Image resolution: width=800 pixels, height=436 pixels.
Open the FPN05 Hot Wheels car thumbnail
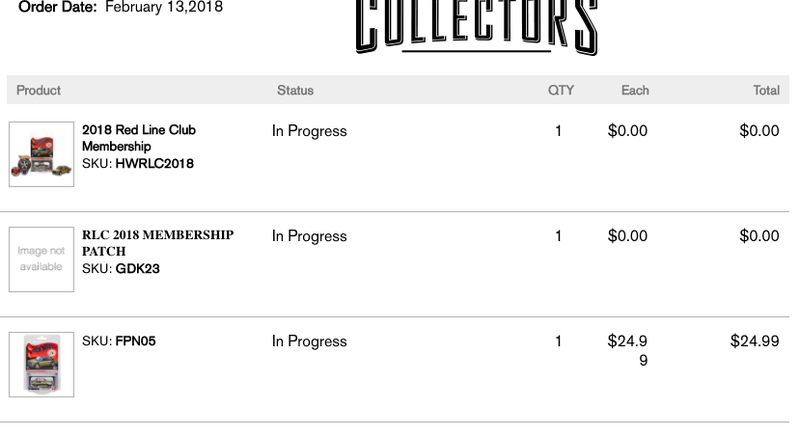point(41,365)
